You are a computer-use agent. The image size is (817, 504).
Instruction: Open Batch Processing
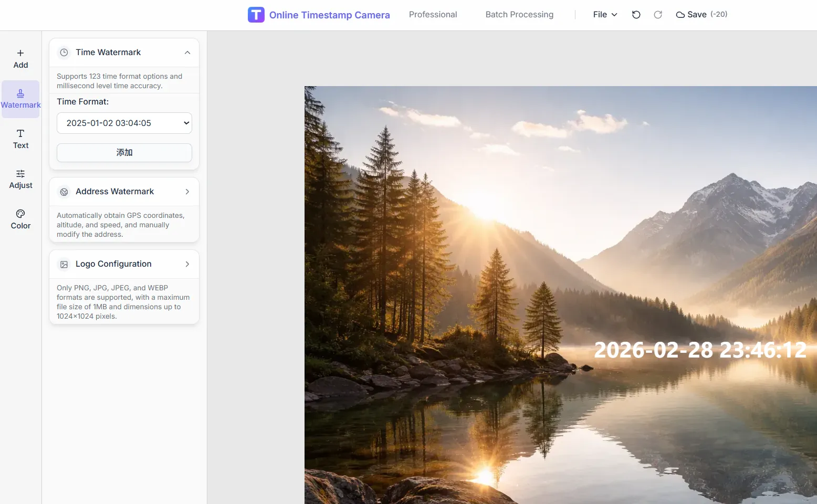(x=519, y=14)
